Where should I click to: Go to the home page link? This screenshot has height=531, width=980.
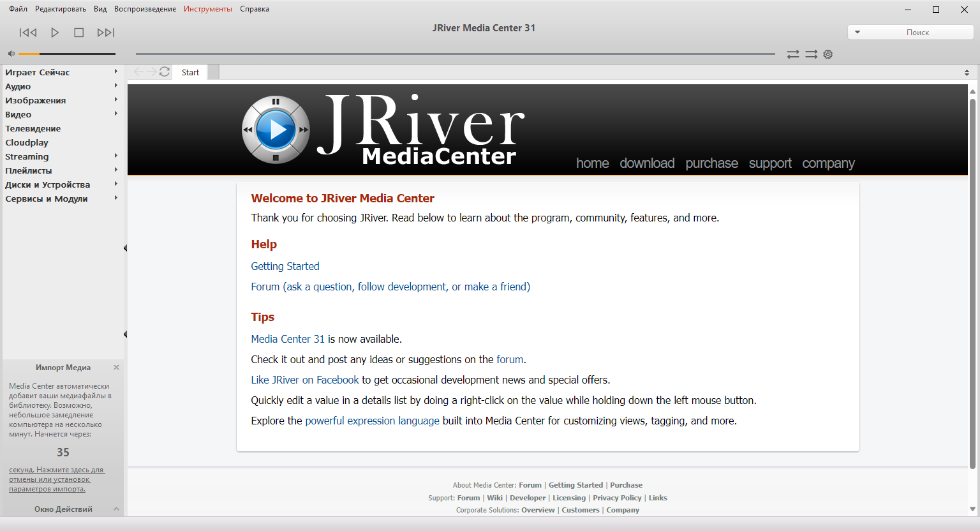tap(593, 163)
